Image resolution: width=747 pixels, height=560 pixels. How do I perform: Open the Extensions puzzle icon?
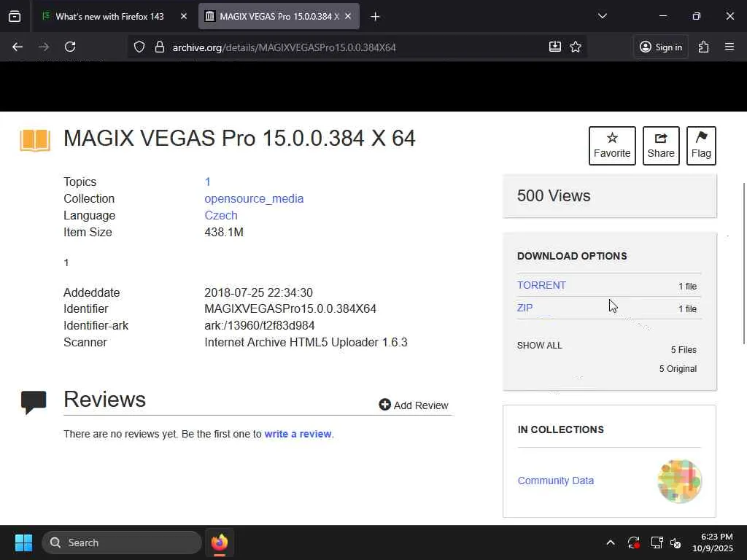pos(704,47)
